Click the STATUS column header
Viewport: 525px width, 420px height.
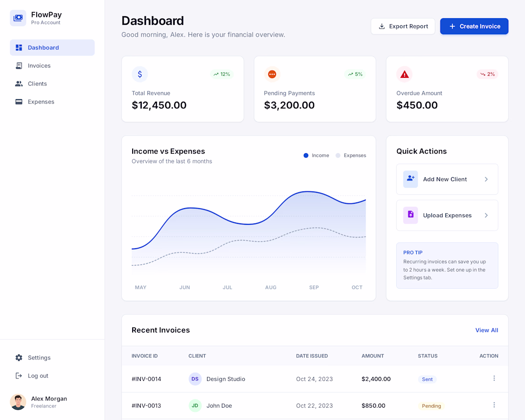click(428, 356)
